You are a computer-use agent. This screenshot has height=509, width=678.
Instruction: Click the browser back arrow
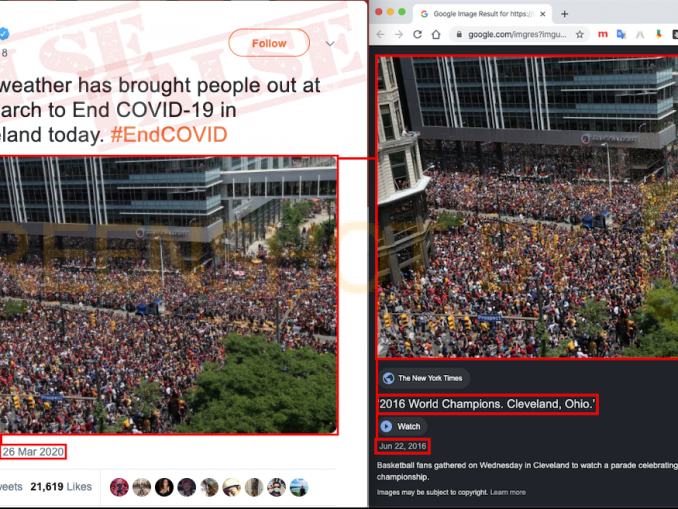click(381, 35)
